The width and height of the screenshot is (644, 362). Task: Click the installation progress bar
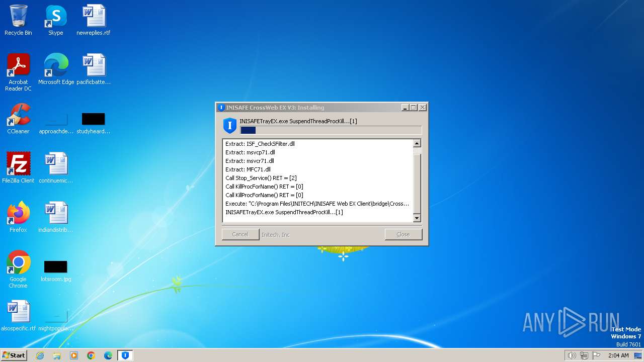pos(331,130)
